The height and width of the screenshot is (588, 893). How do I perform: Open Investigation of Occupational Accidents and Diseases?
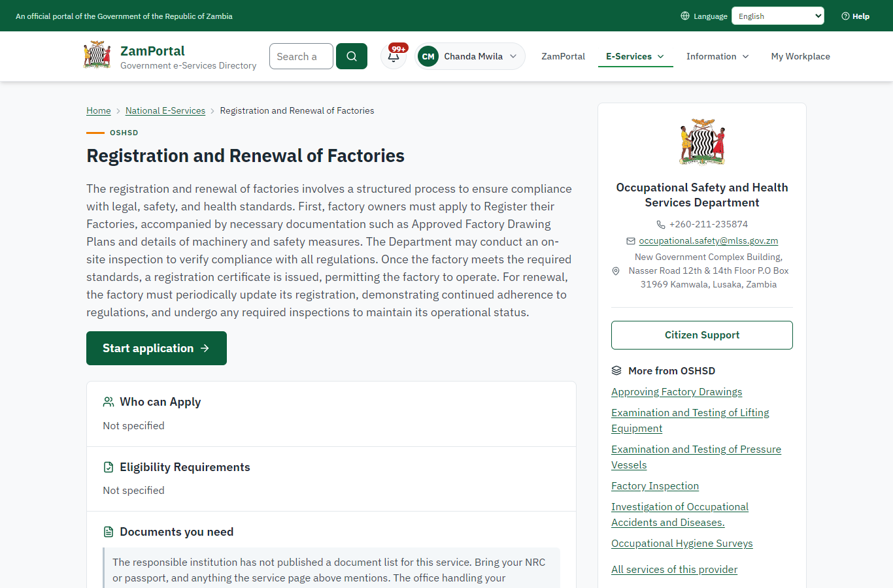click(x=680, y=515)
